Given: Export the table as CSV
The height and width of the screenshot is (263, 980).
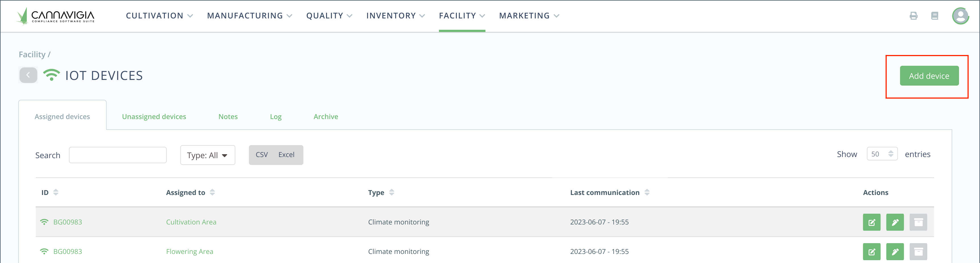Looking at the screenshot, I should pos(262,155).
